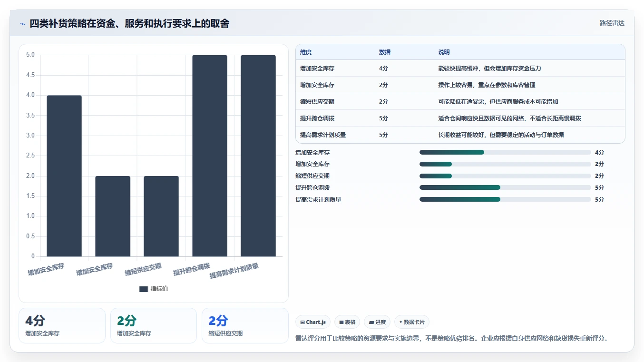Click the 0.5 tick on the y-axis
The width and height of the screenshot is (644, 362).
[30, 236]
